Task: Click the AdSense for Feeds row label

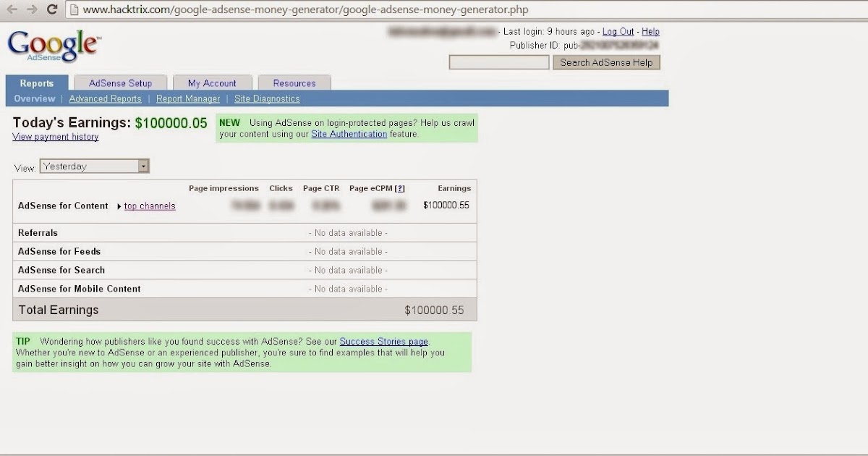Action: 59,252
